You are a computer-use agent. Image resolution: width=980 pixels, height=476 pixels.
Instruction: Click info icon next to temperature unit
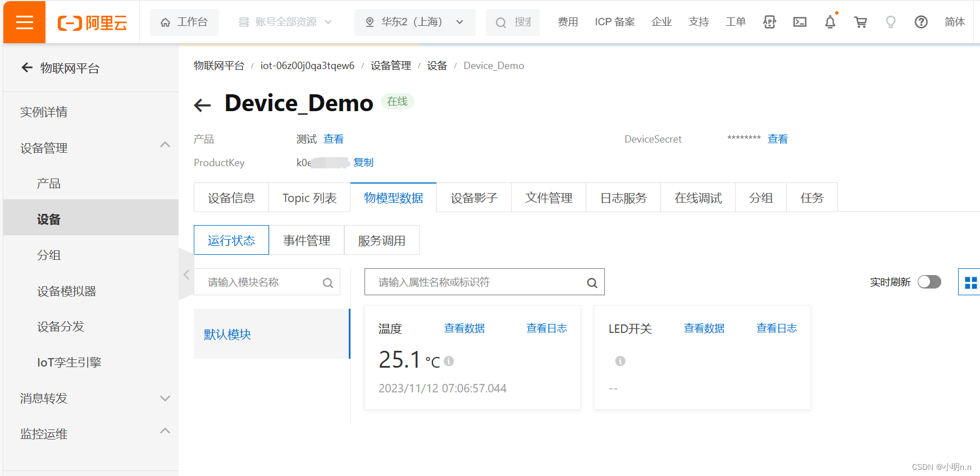point(449,361)
